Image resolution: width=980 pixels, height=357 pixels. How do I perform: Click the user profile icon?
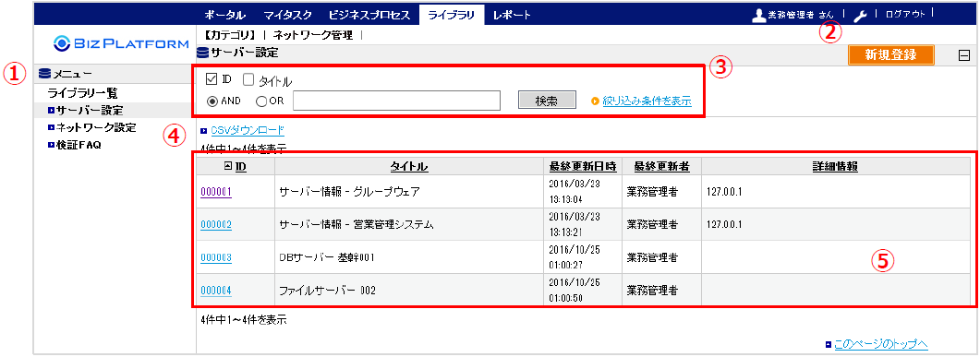pos(758,15)
